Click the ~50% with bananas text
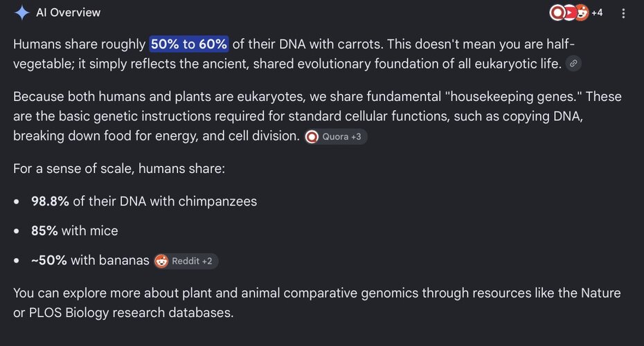 point(90,260)
